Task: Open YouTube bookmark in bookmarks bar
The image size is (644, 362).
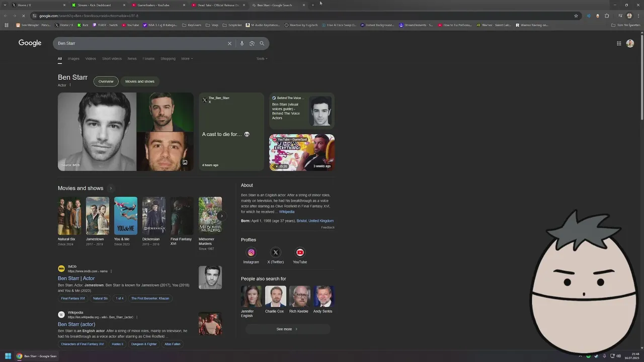Action: tap(130, 25)
